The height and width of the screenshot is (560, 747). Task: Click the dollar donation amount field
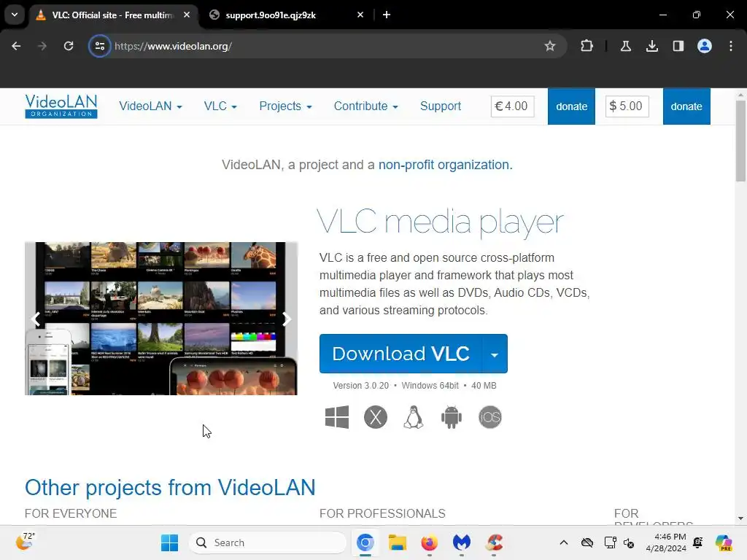627,106
